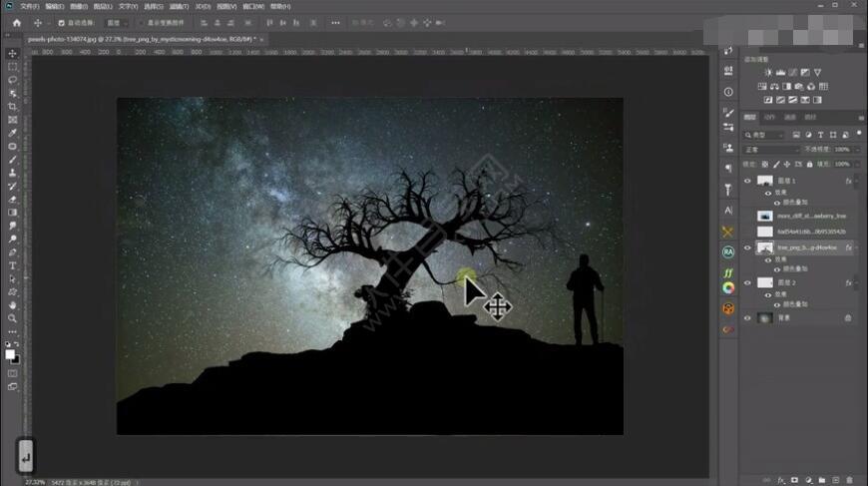
Task: Toggle color overlay visibility under 图层 2
Action: [777, 305]
